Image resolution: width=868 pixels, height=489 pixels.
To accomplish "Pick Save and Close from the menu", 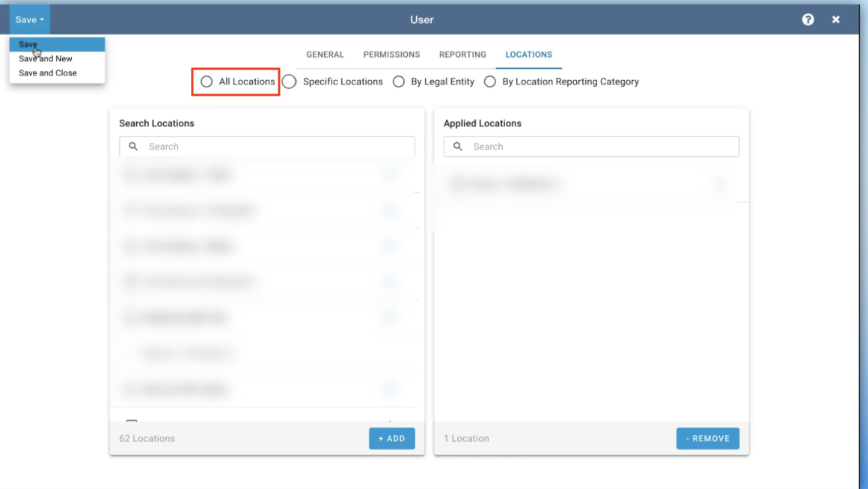I will point(48,73).
